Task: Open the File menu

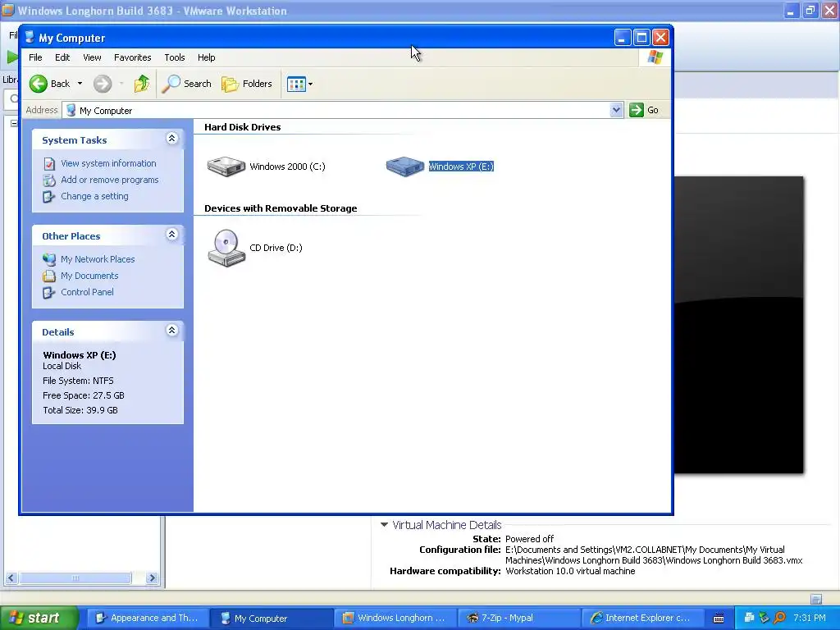Action: click(35, 57)
